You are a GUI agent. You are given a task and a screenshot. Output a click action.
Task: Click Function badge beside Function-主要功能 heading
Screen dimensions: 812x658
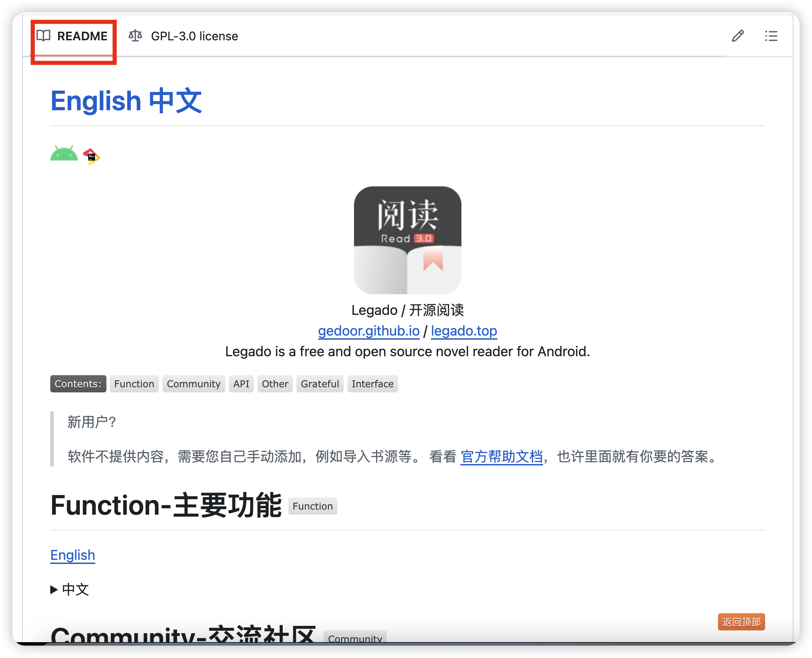click(313, 506)
